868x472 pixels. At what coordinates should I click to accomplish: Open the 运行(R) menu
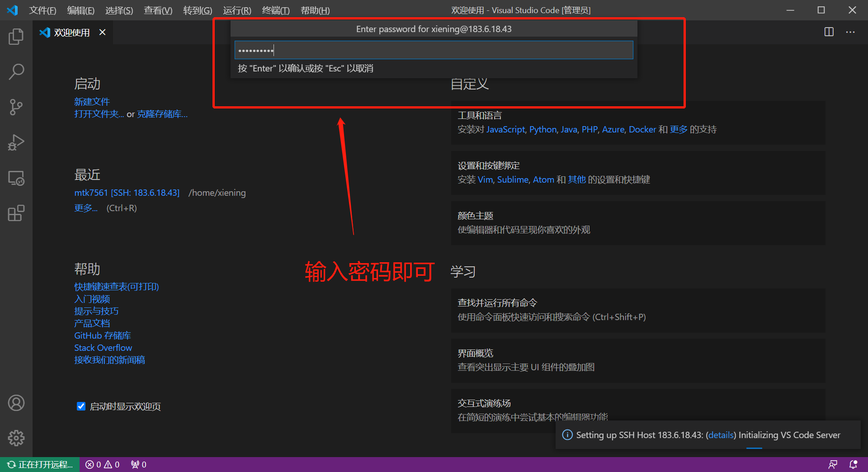coord(237,10)
